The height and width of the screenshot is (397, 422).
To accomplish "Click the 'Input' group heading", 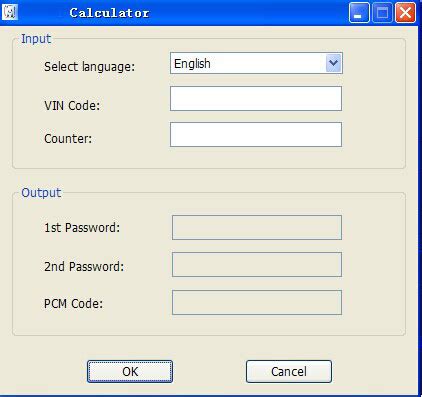I will coord(36,39).
